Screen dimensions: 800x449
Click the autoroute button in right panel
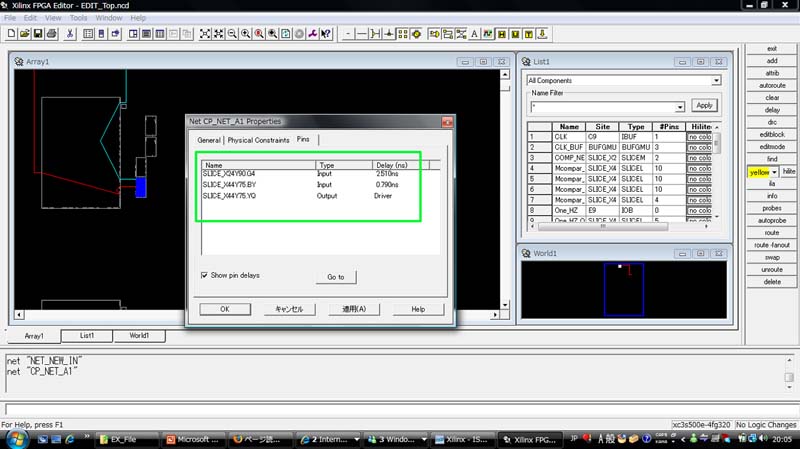[x=772, y=86]
